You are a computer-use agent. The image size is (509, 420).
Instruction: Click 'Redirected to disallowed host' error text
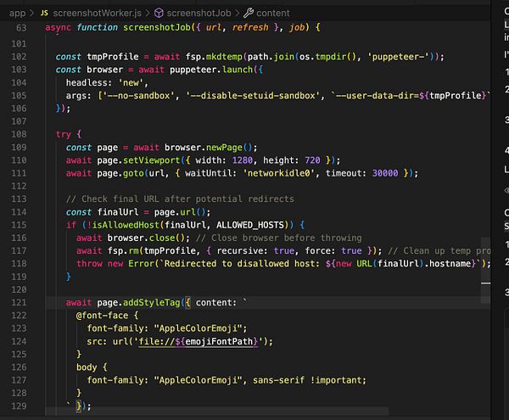(239, 263)
